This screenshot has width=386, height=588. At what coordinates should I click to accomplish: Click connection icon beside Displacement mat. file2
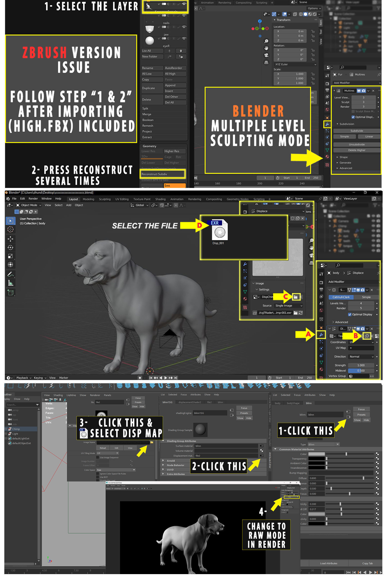[x=261, y=455]
